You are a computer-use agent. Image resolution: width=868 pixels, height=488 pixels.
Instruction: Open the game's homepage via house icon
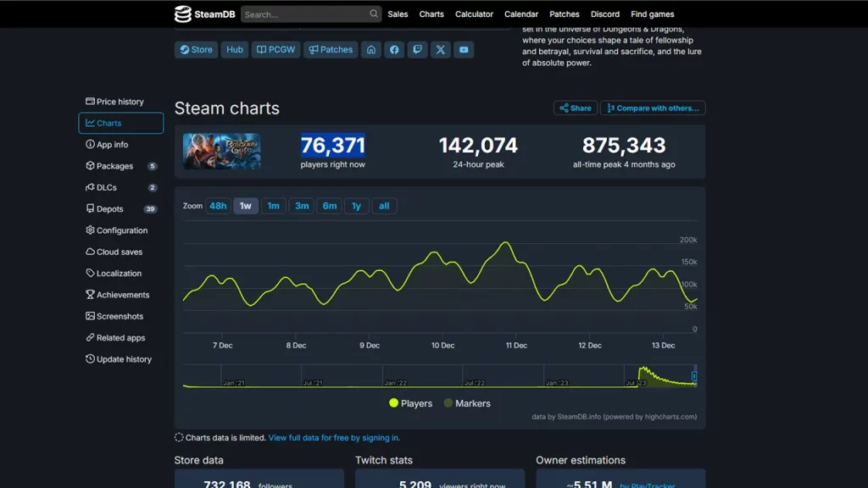click(x=371, y=50)
